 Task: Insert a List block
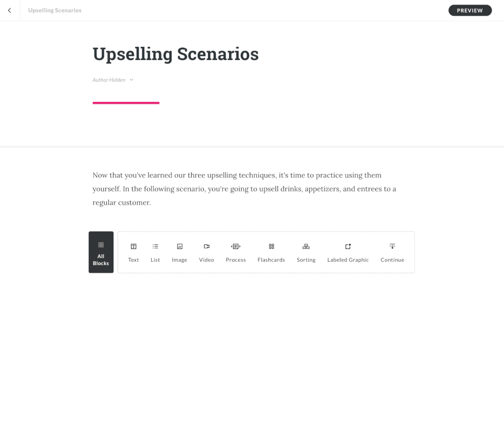(155, 252)
